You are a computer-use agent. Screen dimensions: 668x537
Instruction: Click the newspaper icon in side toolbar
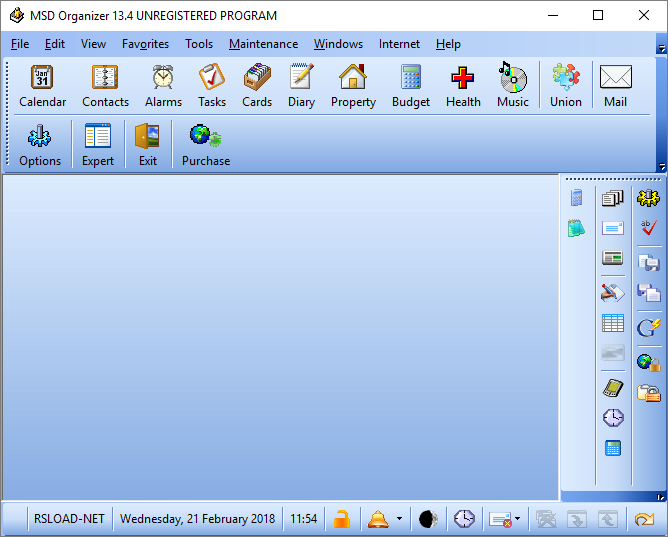(x=613, y=258)
